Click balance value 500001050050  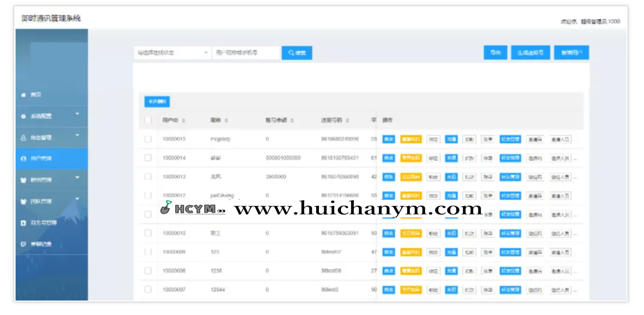click(283, 158)
